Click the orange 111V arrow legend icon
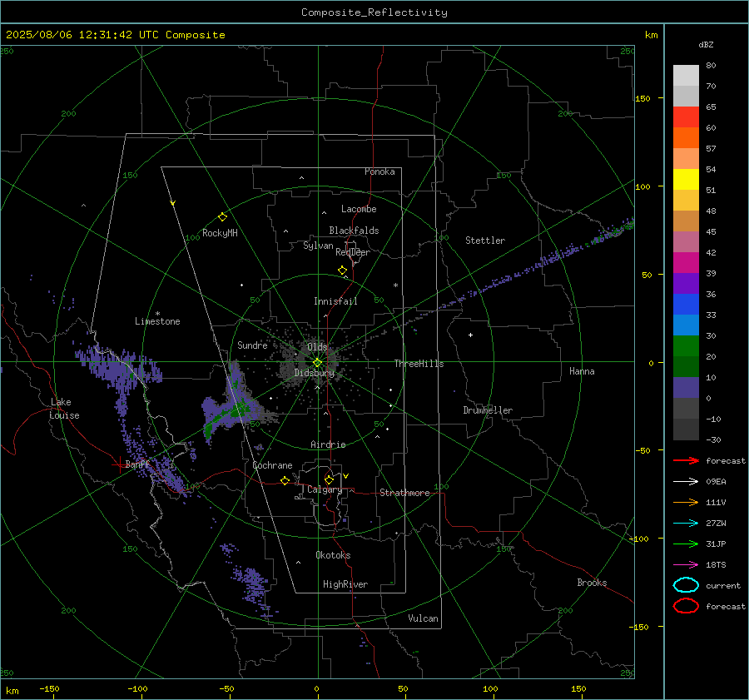 coord(686,502)
